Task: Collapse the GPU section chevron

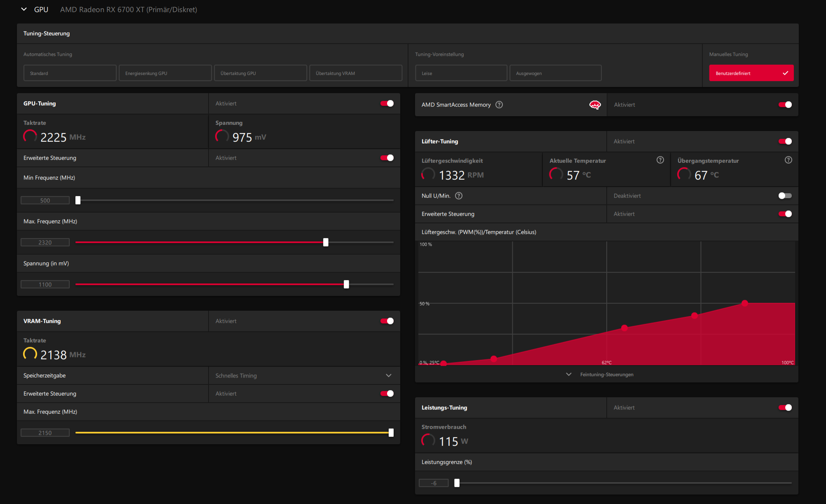Action: click(x=24, y=9)
